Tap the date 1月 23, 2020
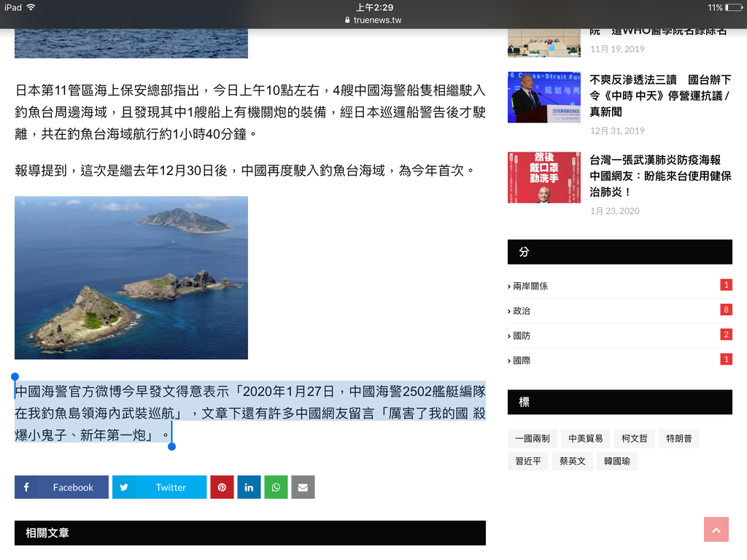Screen dimensions: 747x560 coord(614,211)
